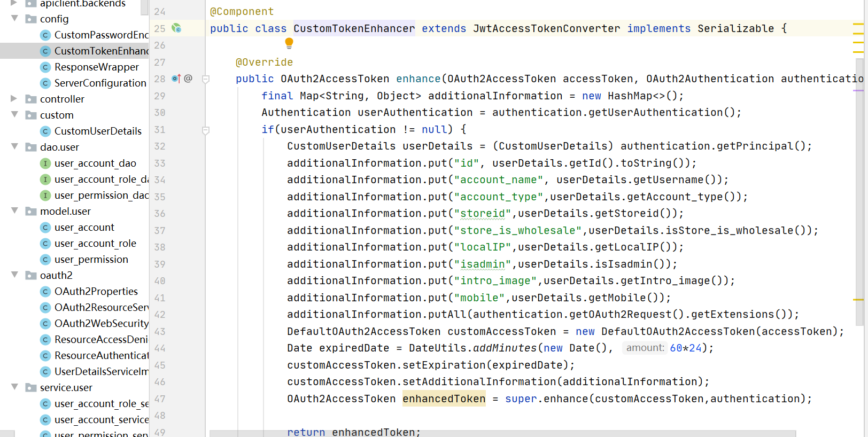
Task: Open user_account_role_da interface file
Action: pos(102,179)
